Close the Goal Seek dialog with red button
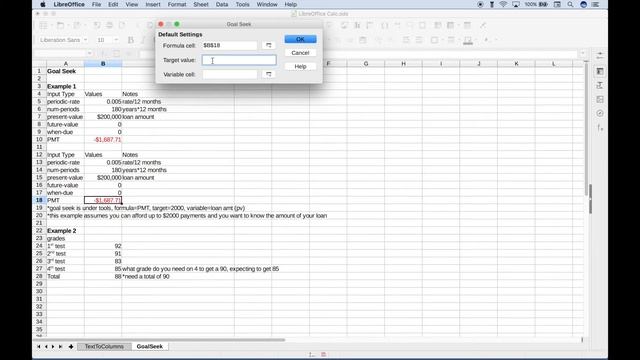The height and width of the screenshot is (360, 640). click(x=161, y=24)
